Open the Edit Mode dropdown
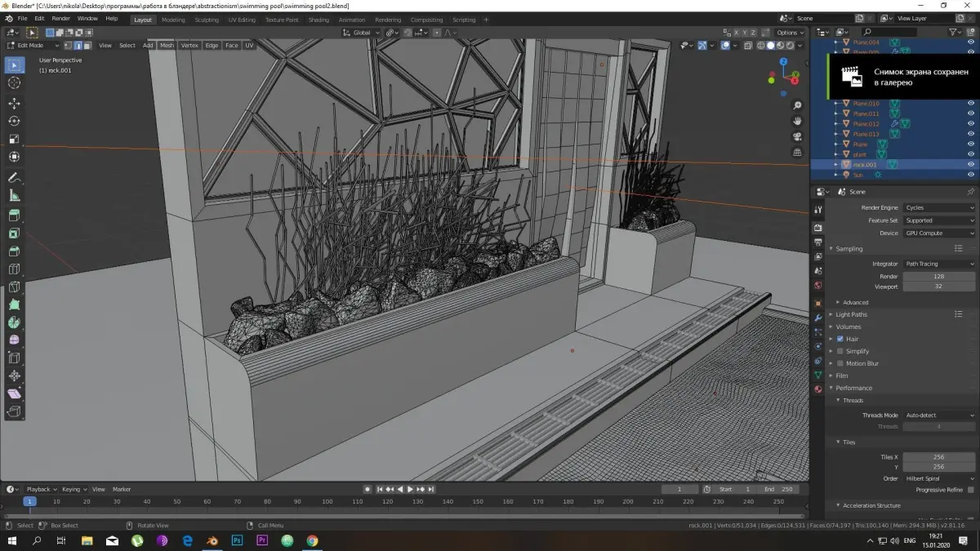This screenshot has height=551, width=980. 33,45
